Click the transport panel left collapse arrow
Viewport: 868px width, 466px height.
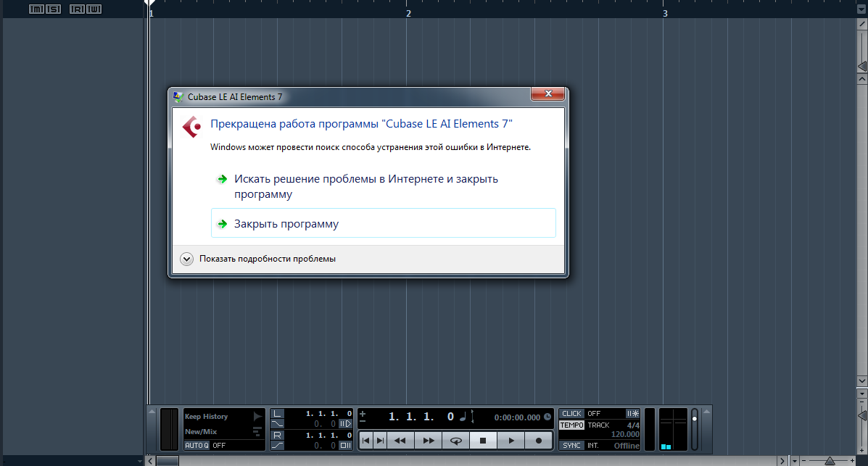click(152, 411)
